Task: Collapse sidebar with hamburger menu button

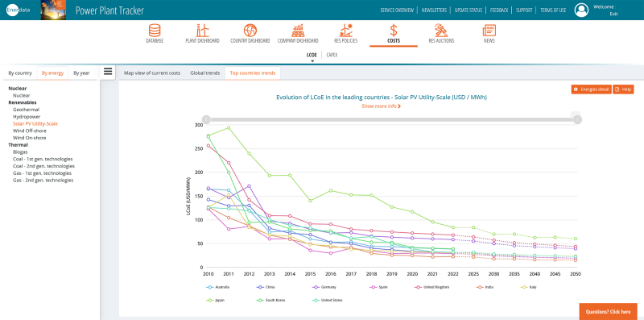Action: [108, 72]
